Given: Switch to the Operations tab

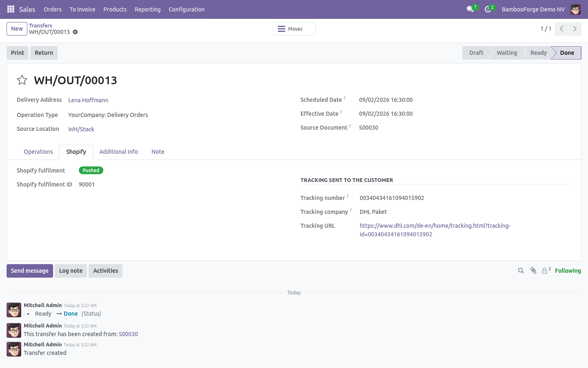Looking at the screenshot, I should click(x=38, y=152).
